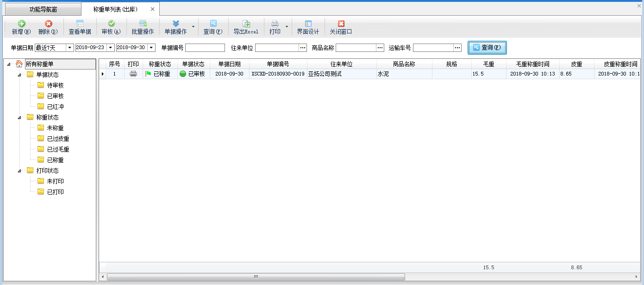Click the blue 查询 search button
The image size is (644, 285).
pos(487,48)
